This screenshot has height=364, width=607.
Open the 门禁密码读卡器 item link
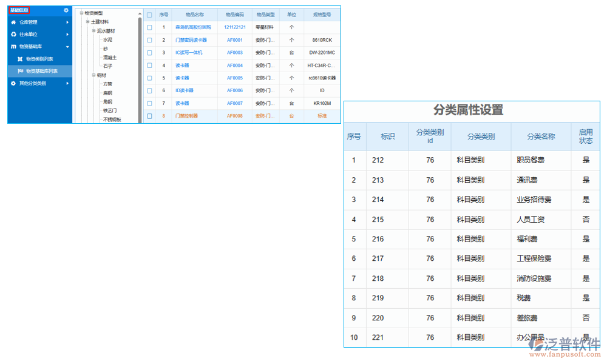pyautogui.click(x=191, y=40)
